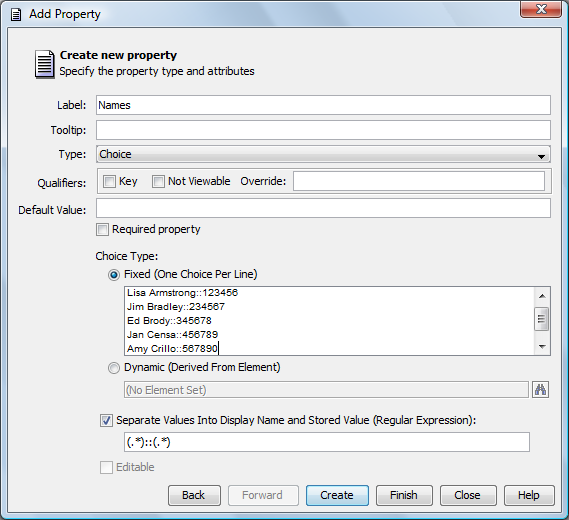This screenshot has width=569, height=520.
Task: Select the Fixed (One Choice Per Line) radio
Action: click(x=114, y=275)
